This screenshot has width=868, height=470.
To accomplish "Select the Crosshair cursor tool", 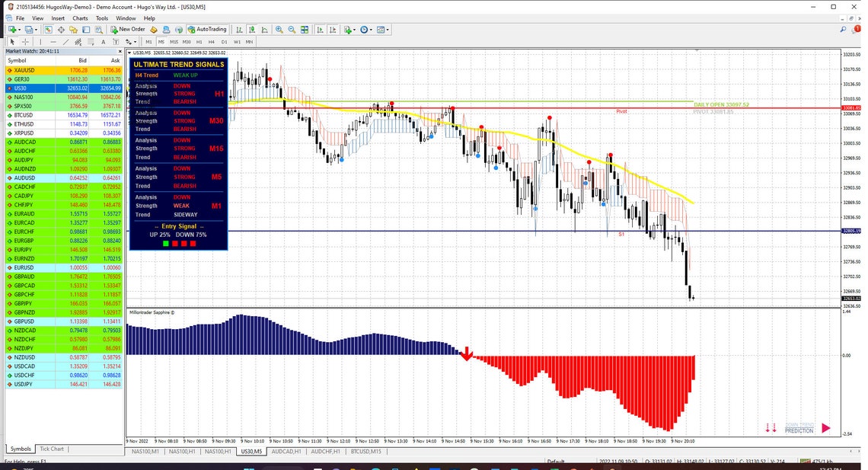I will (x=24, y=42).
